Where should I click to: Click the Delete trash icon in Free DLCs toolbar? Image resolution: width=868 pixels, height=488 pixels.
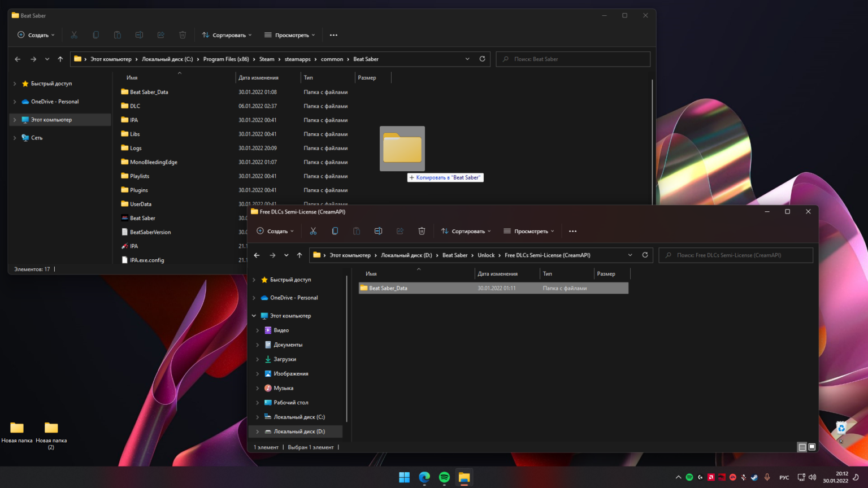[422, 231]
